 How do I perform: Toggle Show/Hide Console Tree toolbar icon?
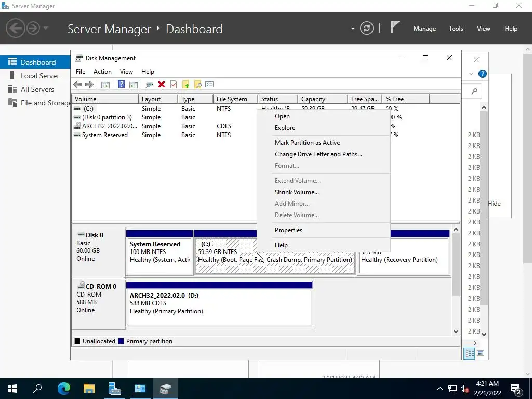[x=105, y=85]
